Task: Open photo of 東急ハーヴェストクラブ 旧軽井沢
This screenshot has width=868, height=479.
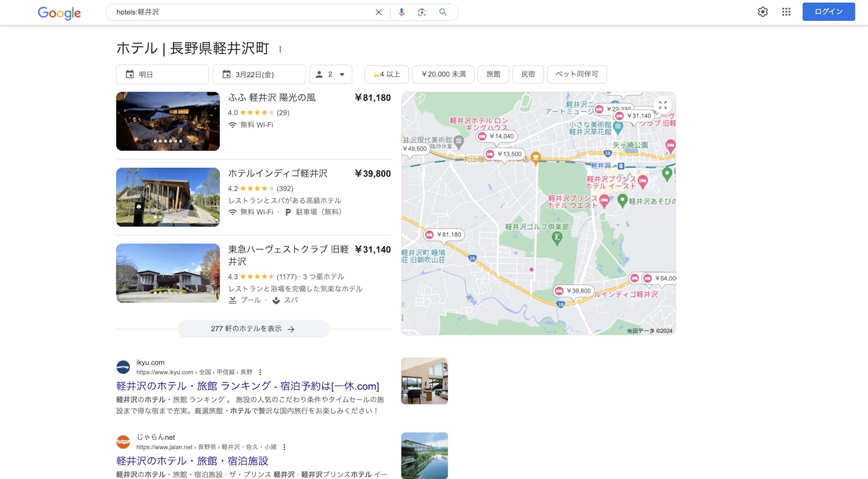Action: 168,273
